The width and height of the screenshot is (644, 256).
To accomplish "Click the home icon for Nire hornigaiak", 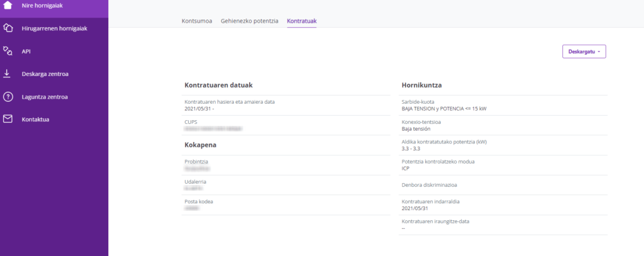I will click(x=8, y=5).
